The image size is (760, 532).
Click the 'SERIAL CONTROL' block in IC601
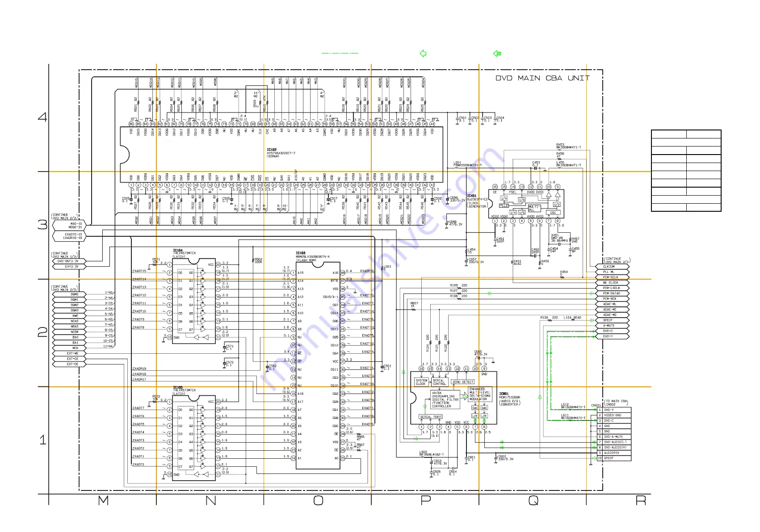[x=439, y=382]
